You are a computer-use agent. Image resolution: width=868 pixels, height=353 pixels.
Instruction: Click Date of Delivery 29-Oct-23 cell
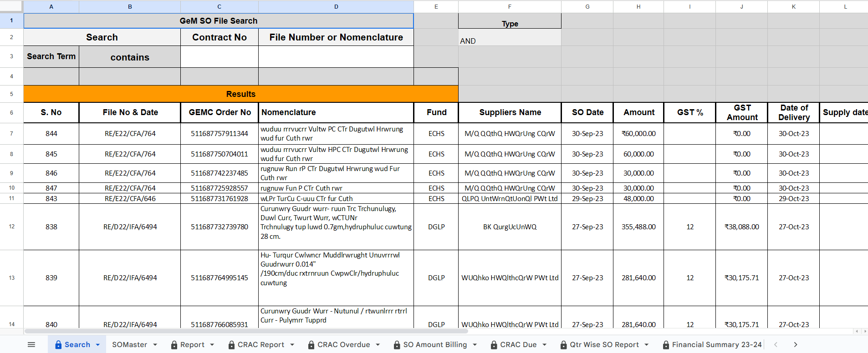pos(794,199)
